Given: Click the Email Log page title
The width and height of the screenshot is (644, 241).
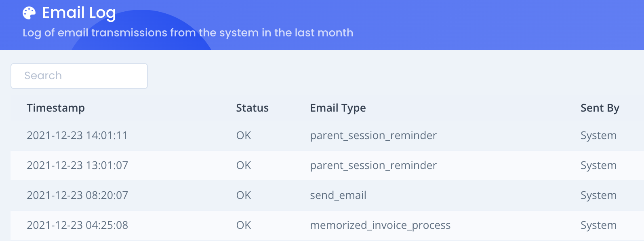Looking at the screenshot, I should (x=79, y=13).
